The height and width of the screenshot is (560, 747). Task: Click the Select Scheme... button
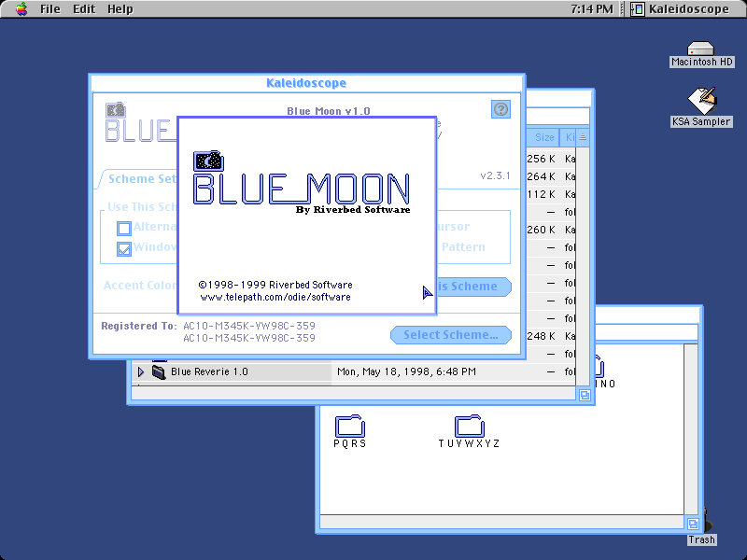(x=451, y=335)
